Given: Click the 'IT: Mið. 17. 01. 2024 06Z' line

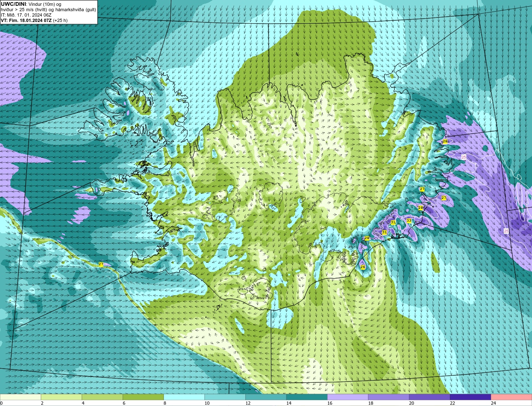Looking at the screenshot, I should (x=26, y=15).
